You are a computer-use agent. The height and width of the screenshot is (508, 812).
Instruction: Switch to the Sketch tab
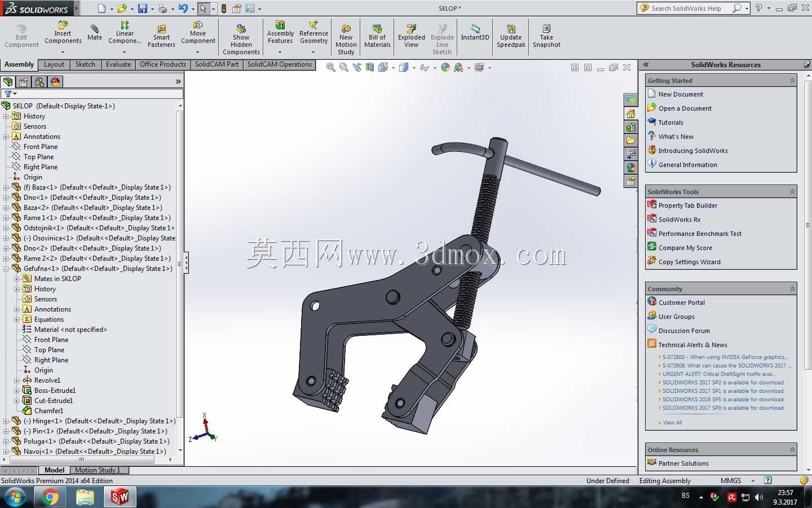pos(85,64)
